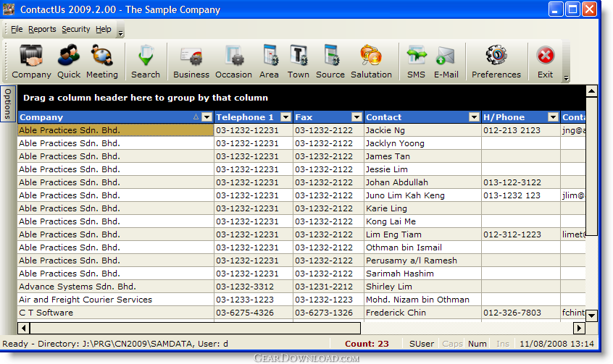Open the H/Phone column filter dropdown
613x364 pixels.
pos(553,117)
